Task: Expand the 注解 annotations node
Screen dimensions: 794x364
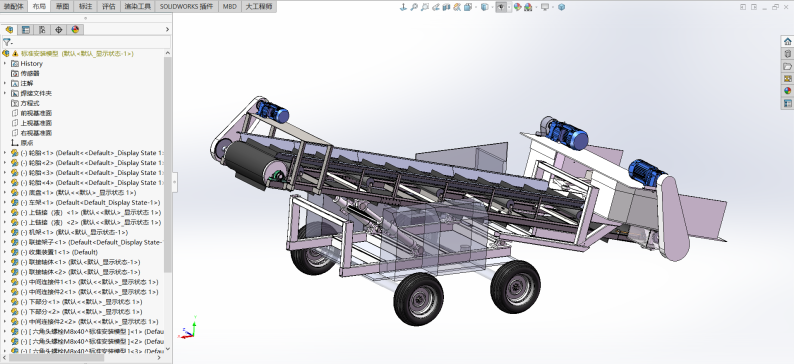Action: point(5,83)
